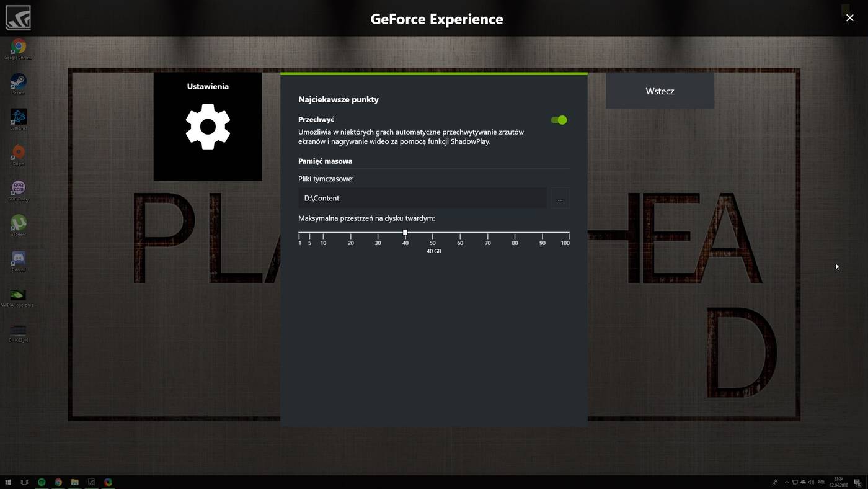This screenshot has height=489, width=868.
Task: Click the GeForce Experience logo in top-left corner
Action: coord(18,18)
